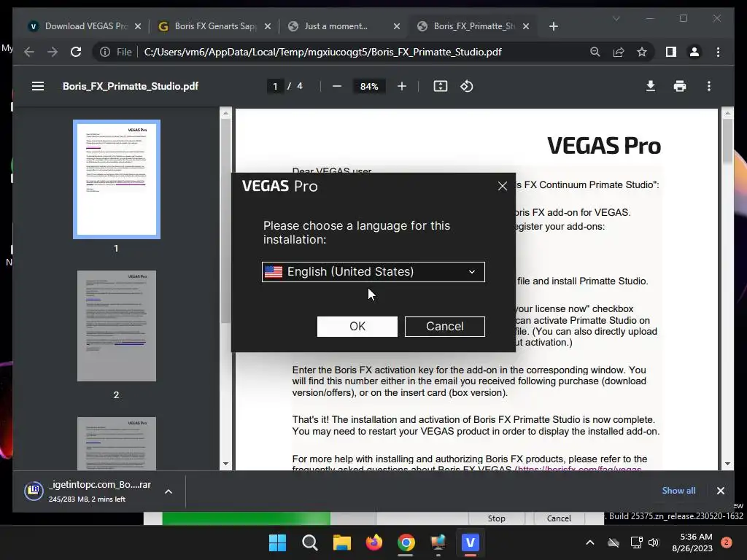Open a new Chrome tab
This screenshot has width=747, height=560.
click(x=553, y=26)
